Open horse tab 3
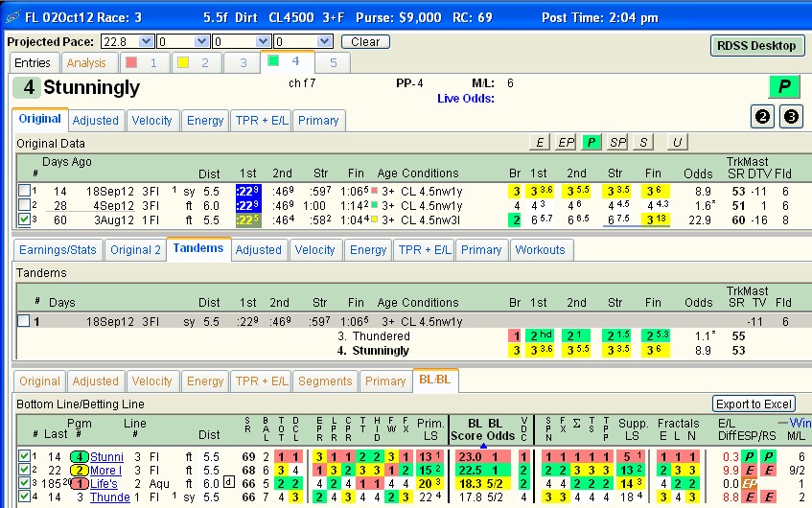 pos(243,62)
